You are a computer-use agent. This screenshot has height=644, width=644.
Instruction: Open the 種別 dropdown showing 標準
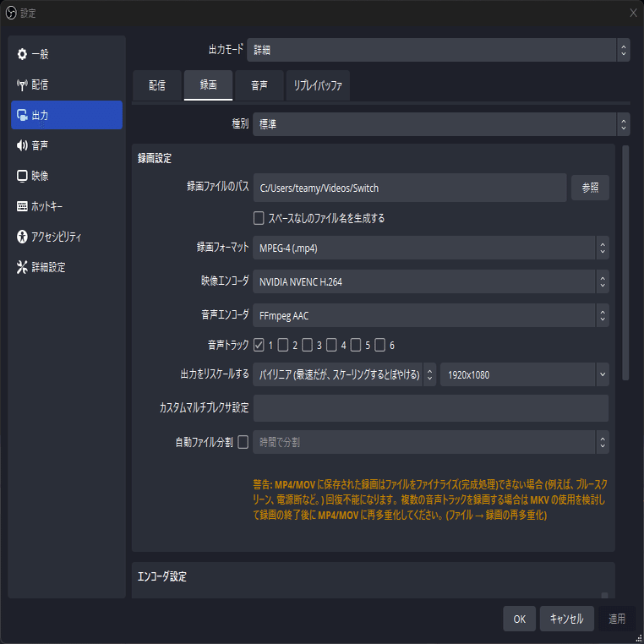(x=441, y=124)
